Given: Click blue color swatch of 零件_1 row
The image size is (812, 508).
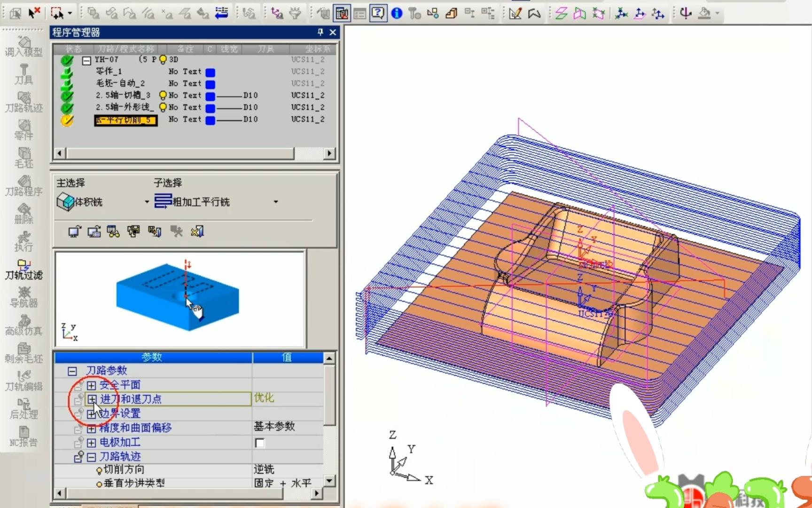Looking at the screenshot, I should 211,72.
